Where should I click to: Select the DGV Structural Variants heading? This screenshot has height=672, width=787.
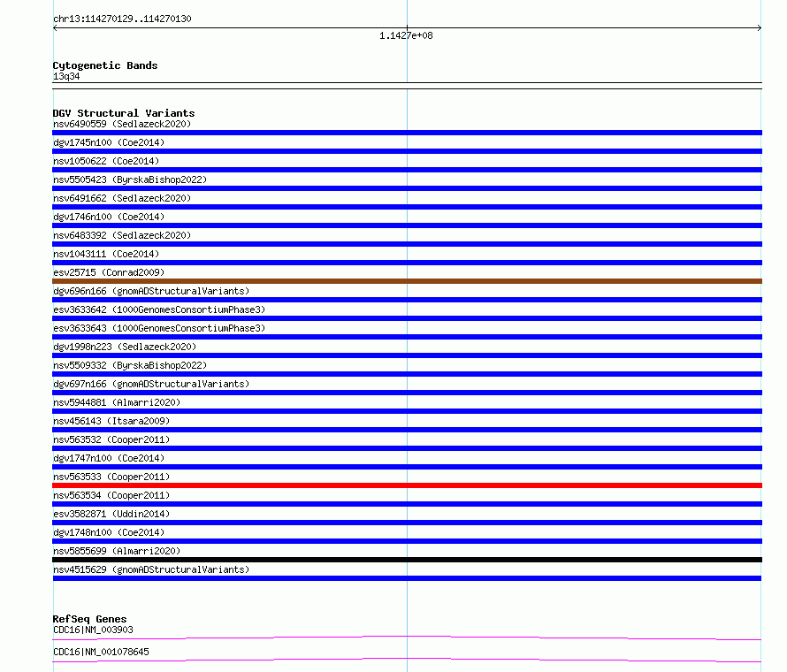[x=124, y=113]
